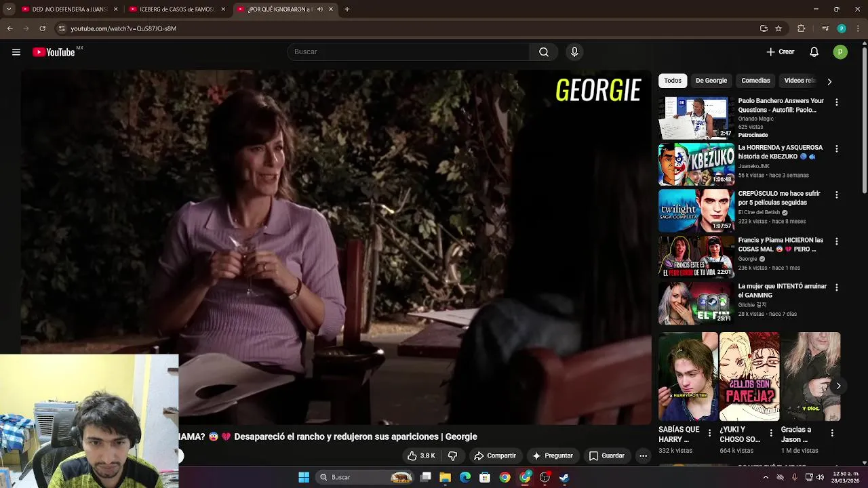Select the Todos filter chip

point(673,81)
